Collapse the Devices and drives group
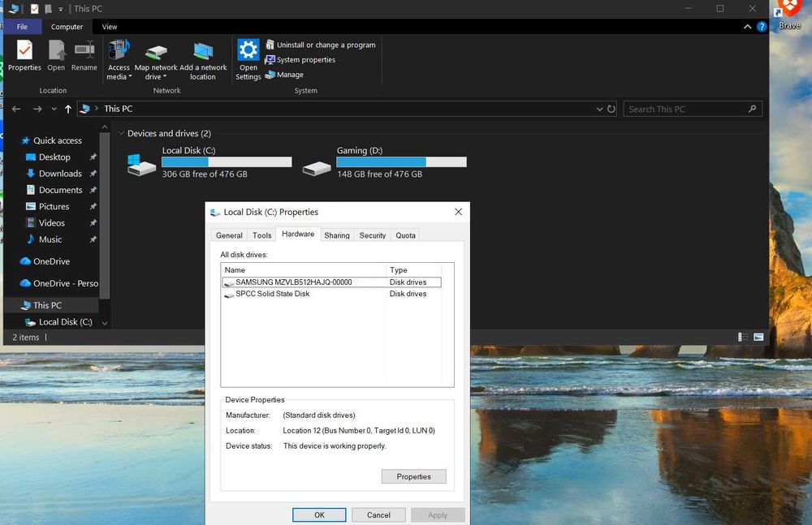The image size is (812, 525). coord(121,133)
